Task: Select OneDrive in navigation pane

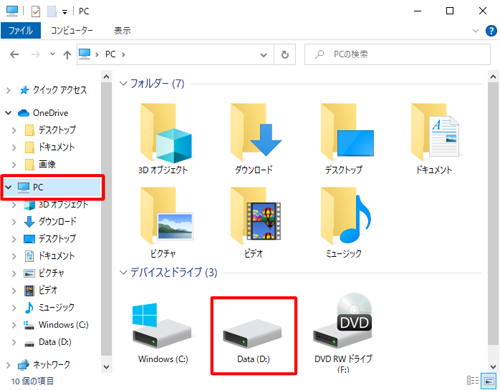Action: (x=50, y=113)
